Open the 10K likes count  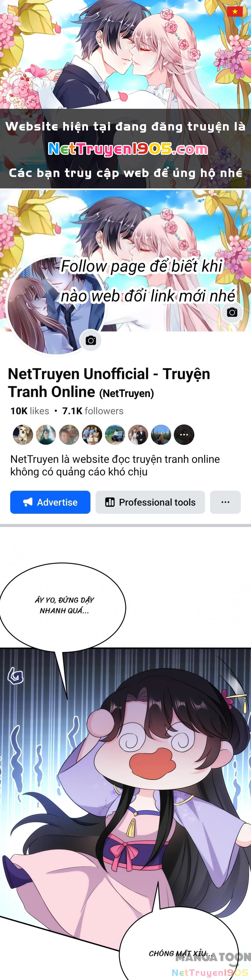(x=30, y=411)
